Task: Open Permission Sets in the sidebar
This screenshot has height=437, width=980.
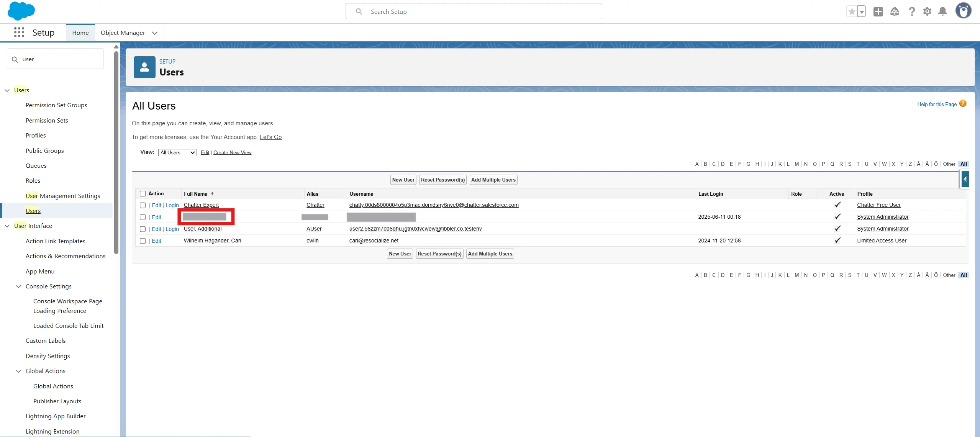Action: tap(47, 120)
